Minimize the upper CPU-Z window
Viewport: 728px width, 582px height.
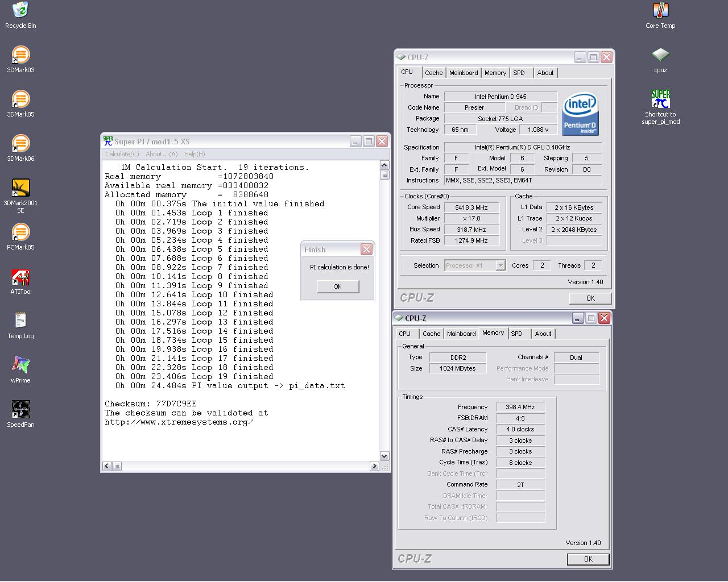point(580,57)
